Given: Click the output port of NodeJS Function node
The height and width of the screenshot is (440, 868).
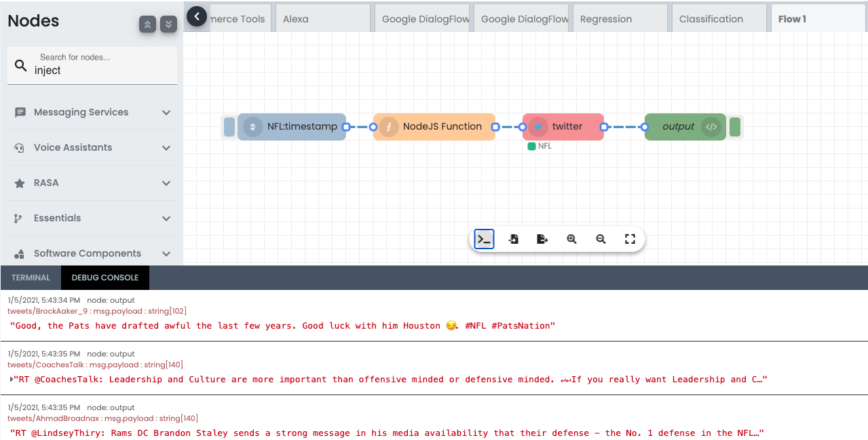Looking at the screenshot, I should coord(495,127).
